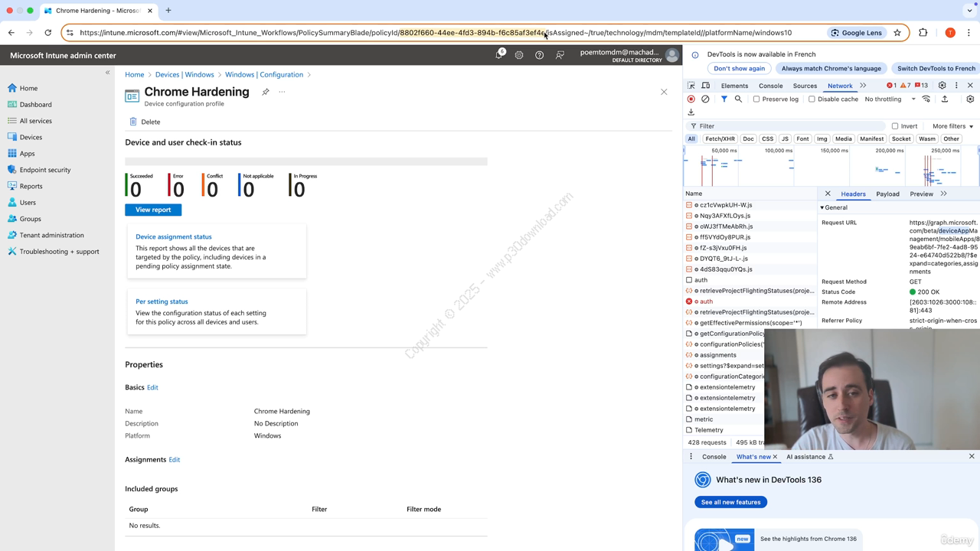Click the network Filter input field
The width and height of the screenshot is (980, 551).
pyautogui.click(x=789, y=126)
